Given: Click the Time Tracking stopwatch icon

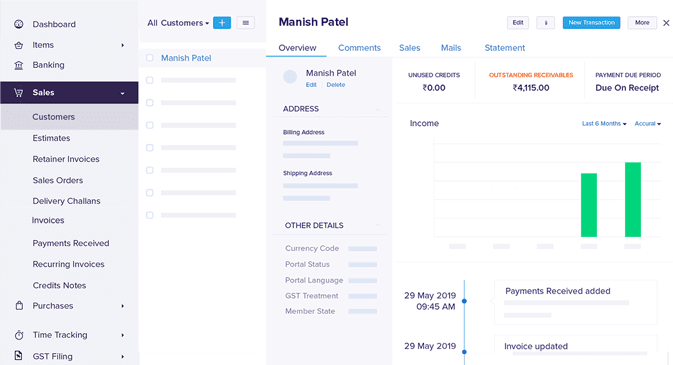Looking at the screenshot, I should coord(19,335).
